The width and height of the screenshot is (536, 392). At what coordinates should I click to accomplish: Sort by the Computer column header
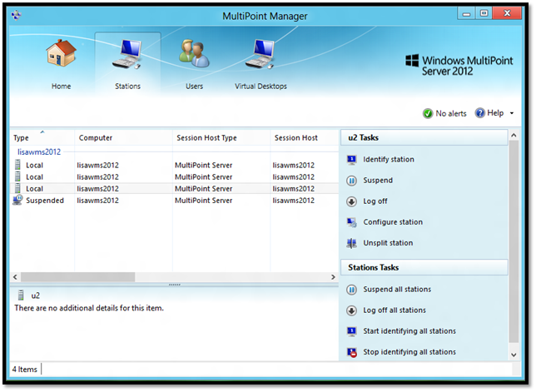123,137
